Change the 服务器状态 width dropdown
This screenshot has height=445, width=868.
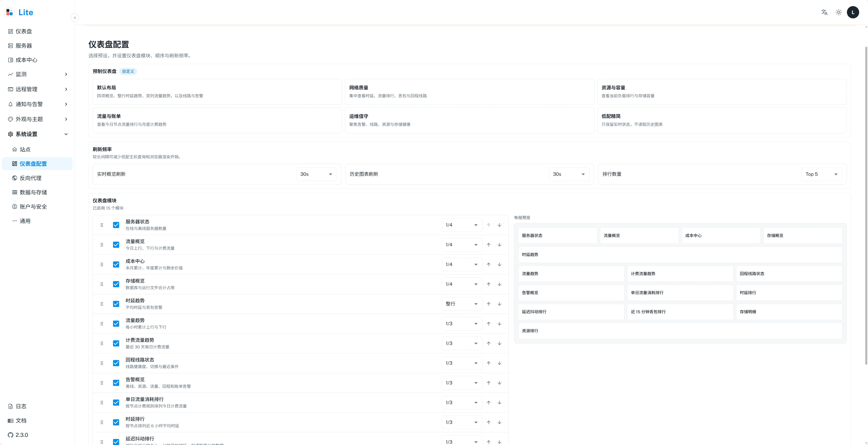462,225
